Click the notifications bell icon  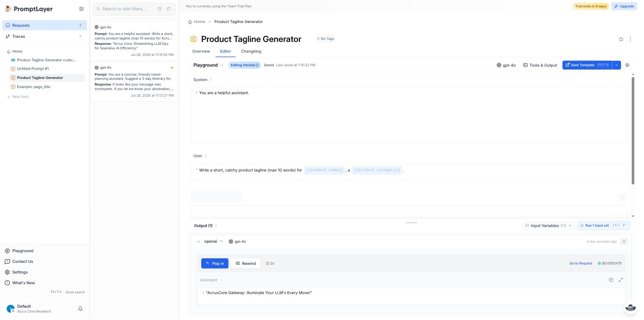[x=80, y=308]
